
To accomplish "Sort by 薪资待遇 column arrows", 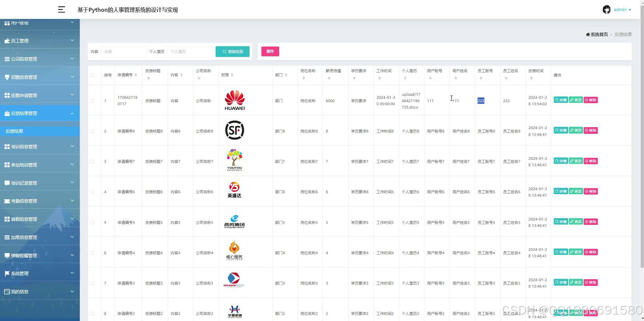I will click(329, 78).
